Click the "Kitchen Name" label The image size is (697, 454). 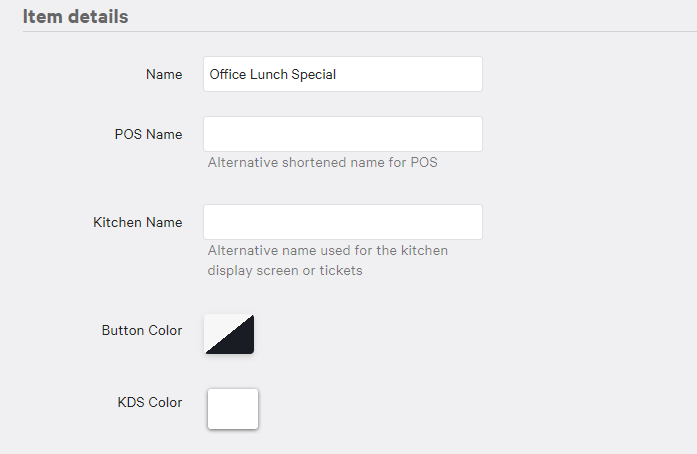[137, 222]
